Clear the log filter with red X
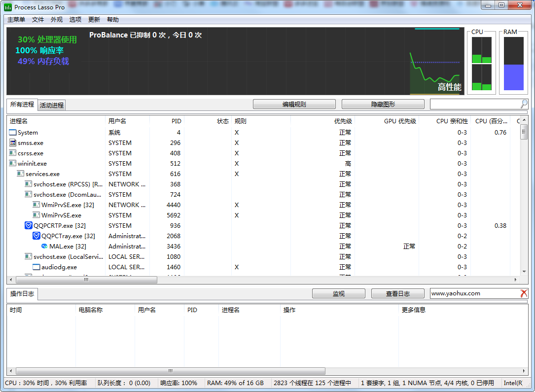Viewport: 535px width, 392px height. [524, 293]
